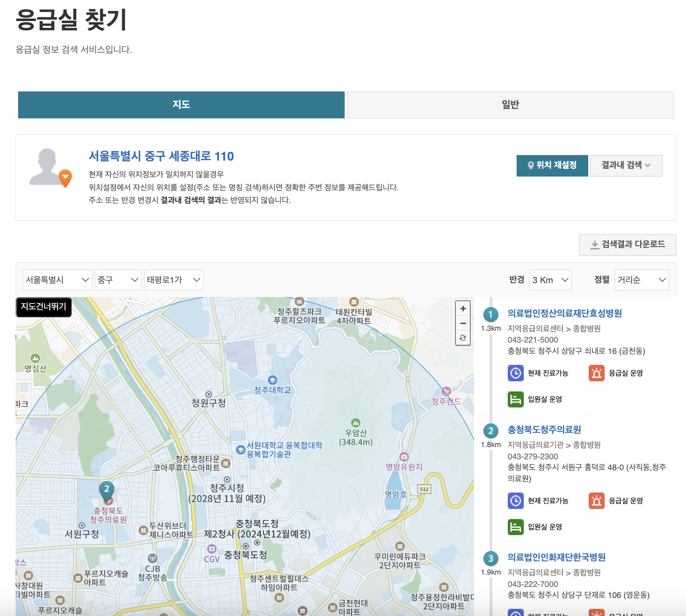Viewport: 686px width, 616px height.
Task: Click 청원구청 label on the map
Action: (209, 403)
